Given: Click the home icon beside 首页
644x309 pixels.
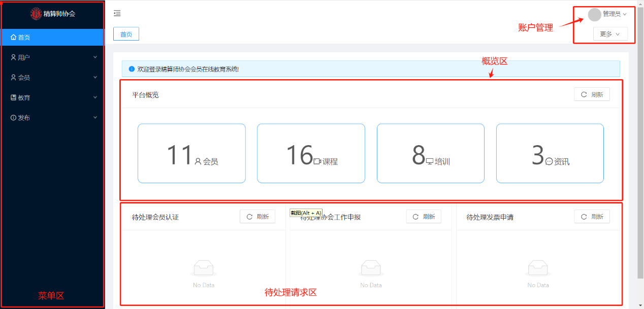Looking at the screenshot, I should pos(13,37).
